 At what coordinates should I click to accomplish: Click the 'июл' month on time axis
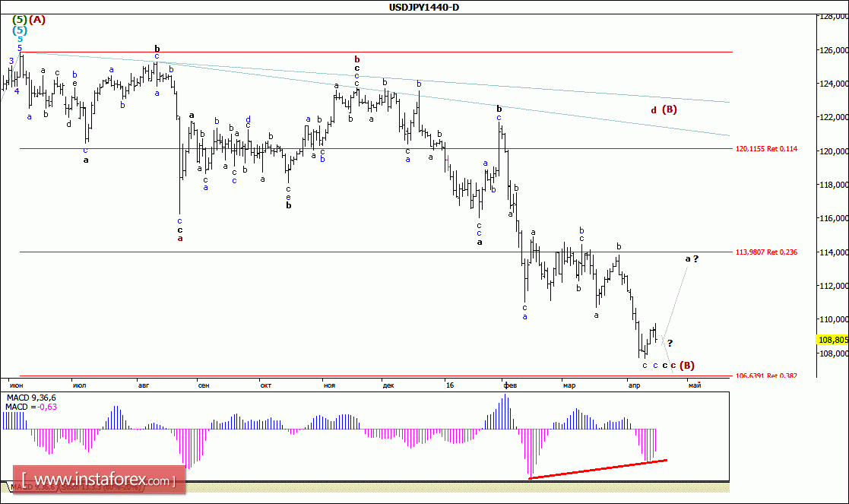click(79, 385)
